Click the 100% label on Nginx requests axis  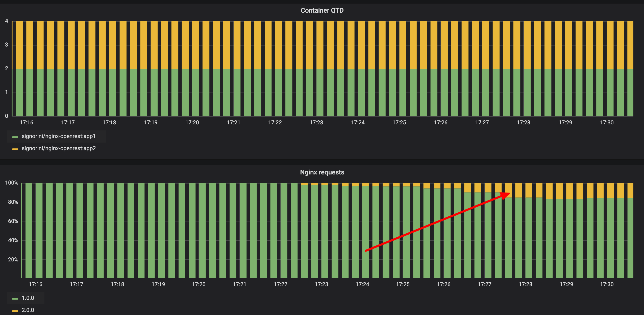12,183
